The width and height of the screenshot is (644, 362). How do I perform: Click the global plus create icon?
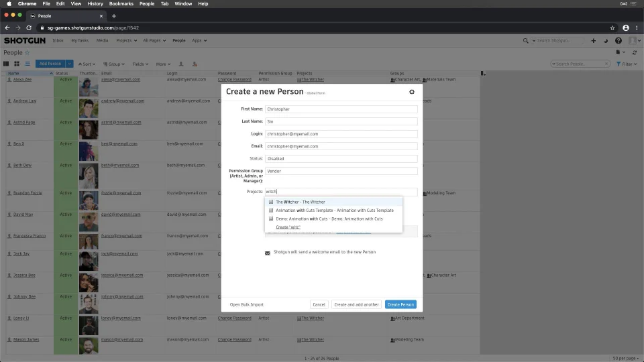coord(593,41)
